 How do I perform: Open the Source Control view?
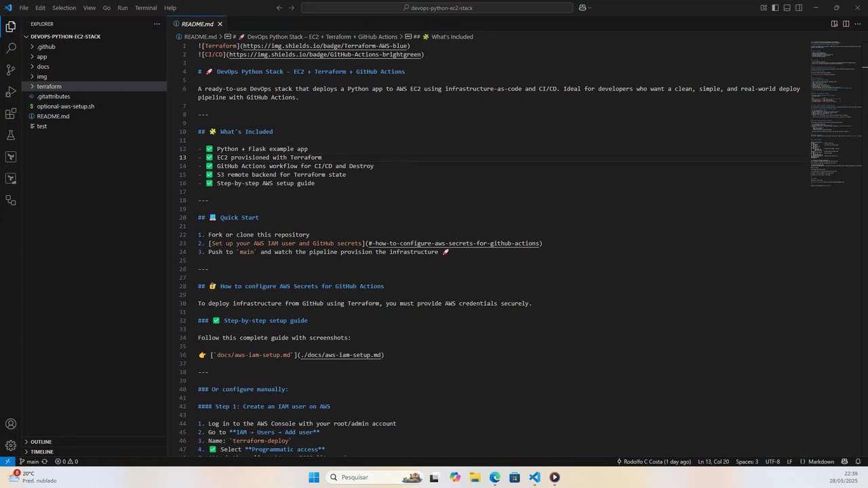(x=11, y=70)
